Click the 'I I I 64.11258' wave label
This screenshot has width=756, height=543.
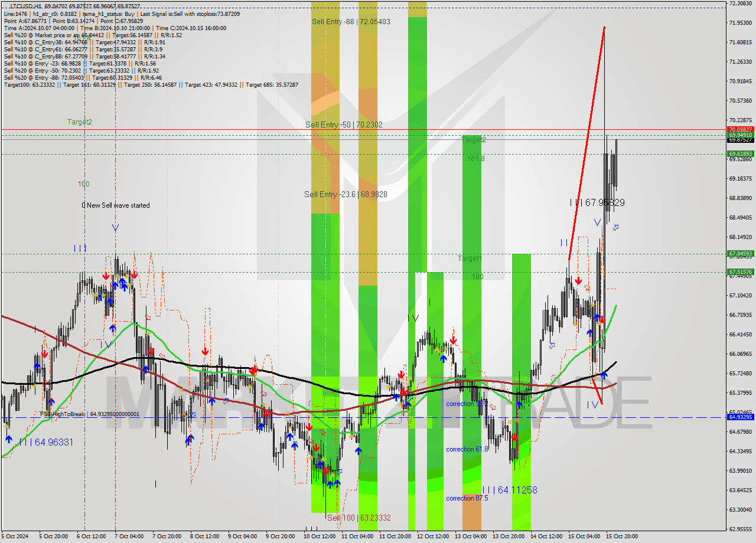point(510,490)
